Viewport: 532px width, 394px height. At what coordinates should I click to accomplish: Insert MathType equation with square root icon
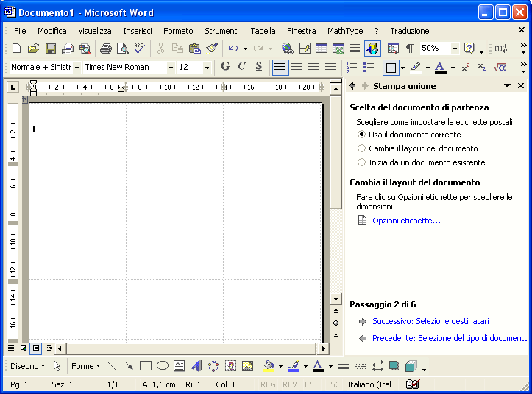(500, 68)
